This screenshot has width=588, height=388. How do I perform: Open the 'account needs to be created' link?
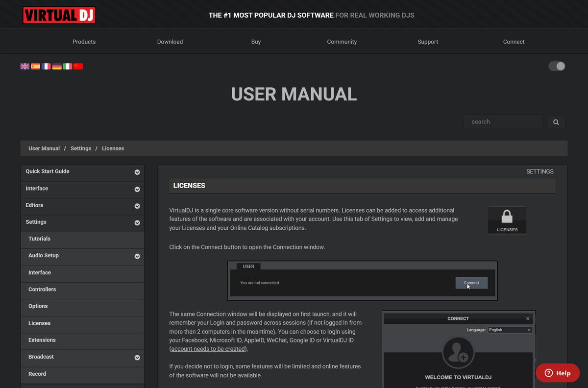(208, 349)
